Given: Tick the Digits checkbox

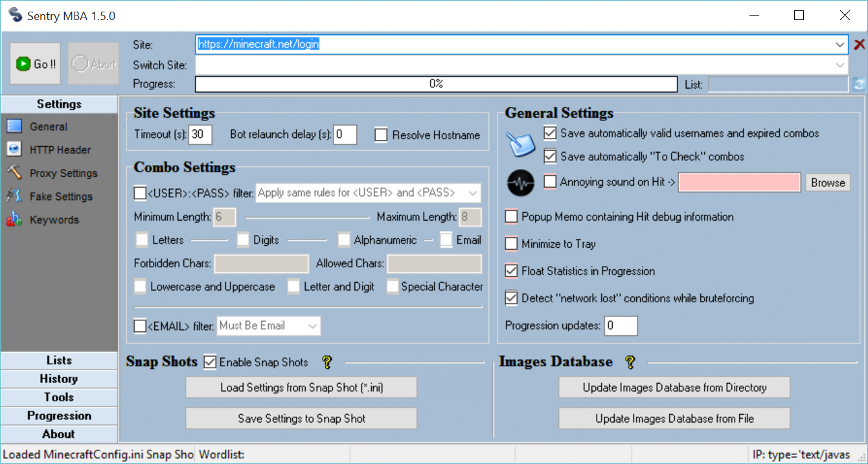Looking at the screenshot, I should [x=243, y=240].
